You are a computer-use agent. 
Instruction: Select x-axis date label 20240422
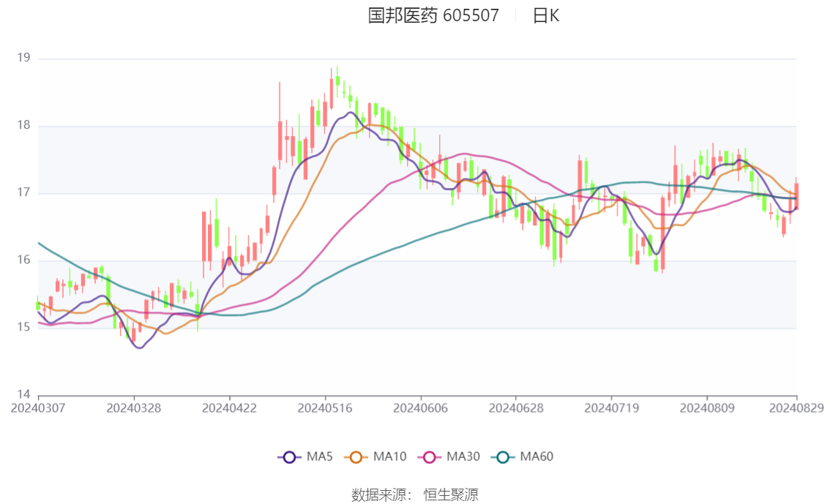click(x=229, y=408)
